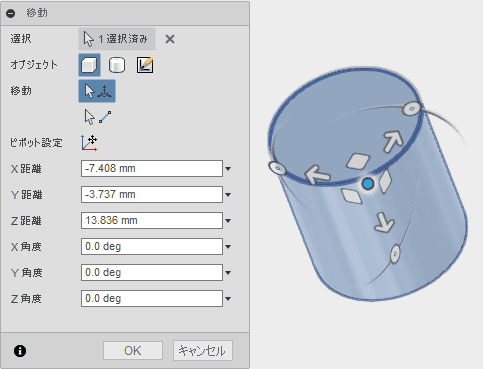Open the Z角度 dropdown arrow
Screen dimensions: 483x369
[x=228, y=299]
